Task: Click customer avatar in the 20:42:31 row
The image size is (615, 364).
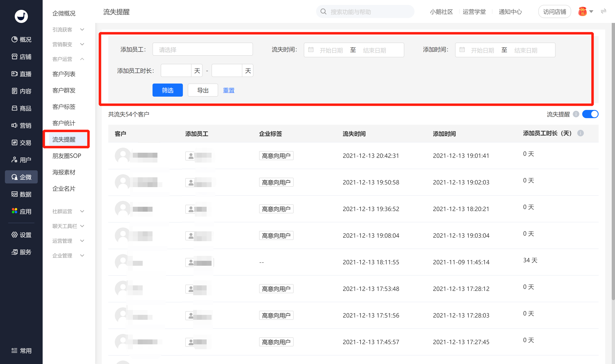Action: 123,156
